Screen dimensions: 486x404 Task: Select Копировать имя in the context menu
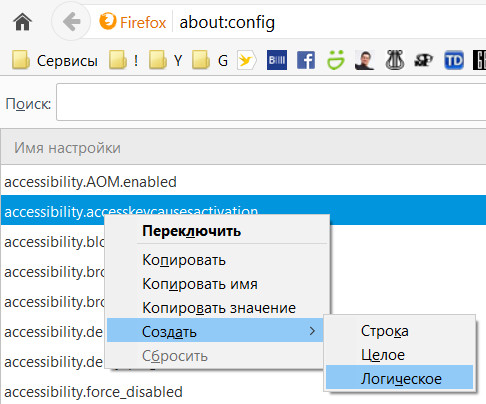point(200,284)
